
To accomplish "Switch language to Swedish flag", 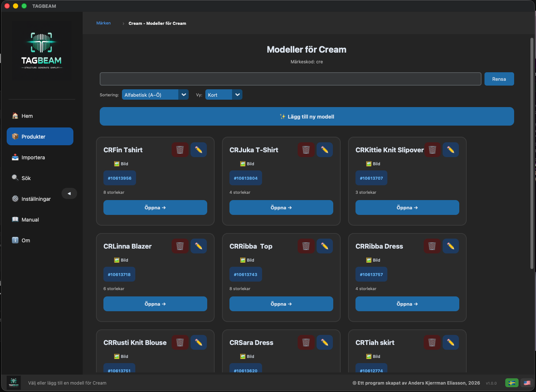I will click(512, 383).
